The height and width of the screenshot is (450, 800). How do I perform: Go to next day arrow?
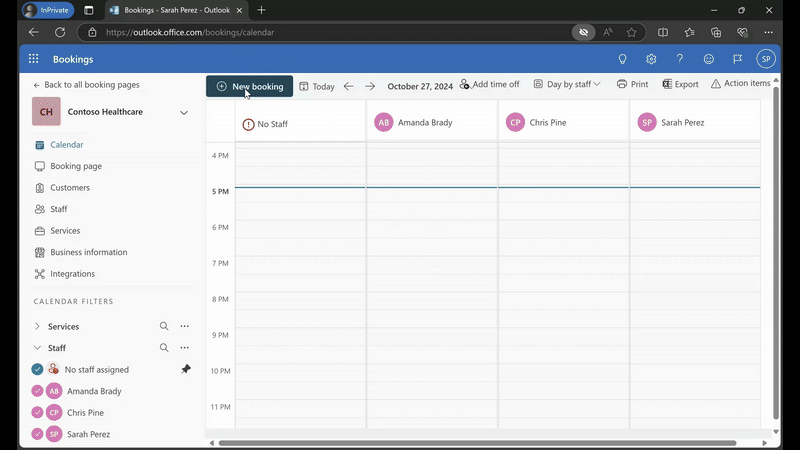click(x=370, y=86)
